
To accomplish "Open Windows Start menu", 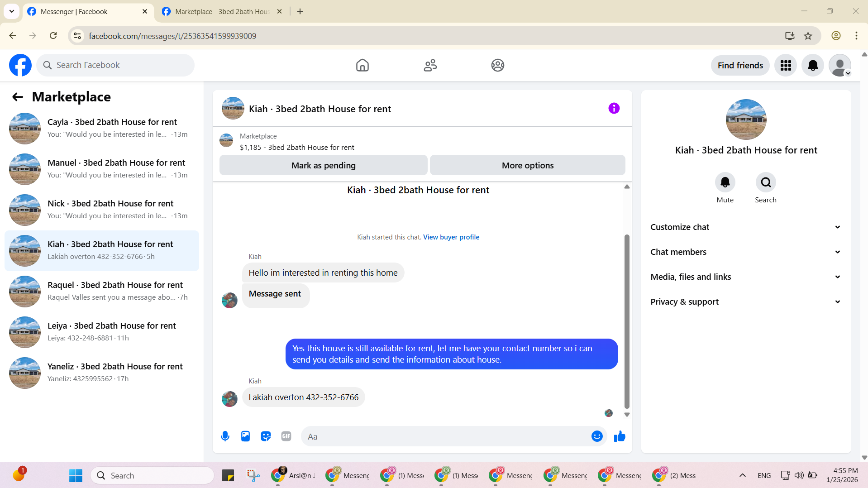I will pyautogui.click(x=76, y=475).
